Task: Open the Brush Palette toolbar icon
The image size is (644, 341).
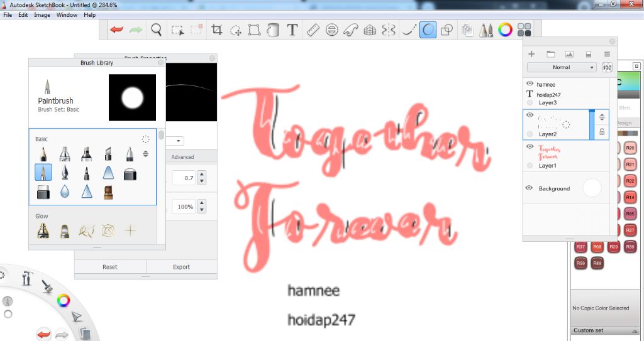Action: tap(486, 30)
